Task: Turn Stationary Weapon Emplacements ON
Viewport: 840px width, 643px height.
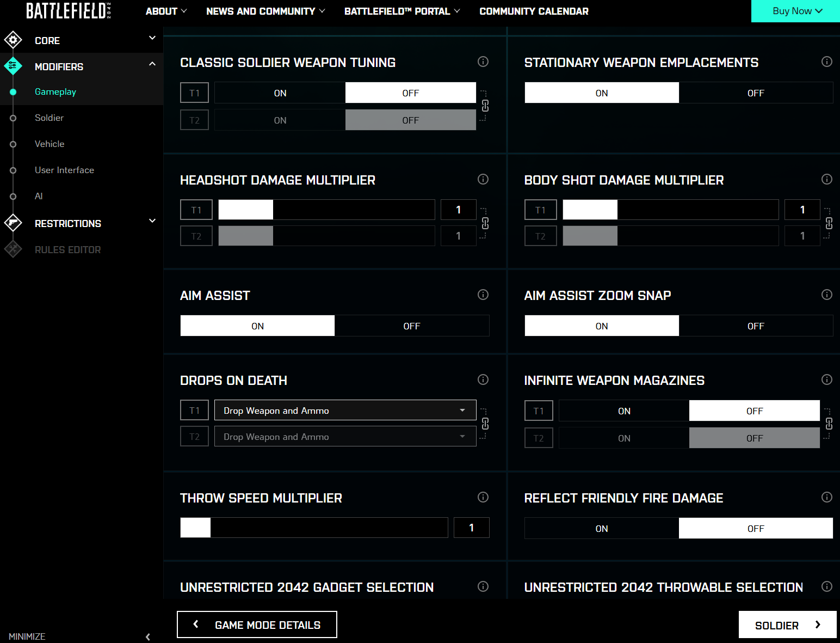Action: click(602, 93)
